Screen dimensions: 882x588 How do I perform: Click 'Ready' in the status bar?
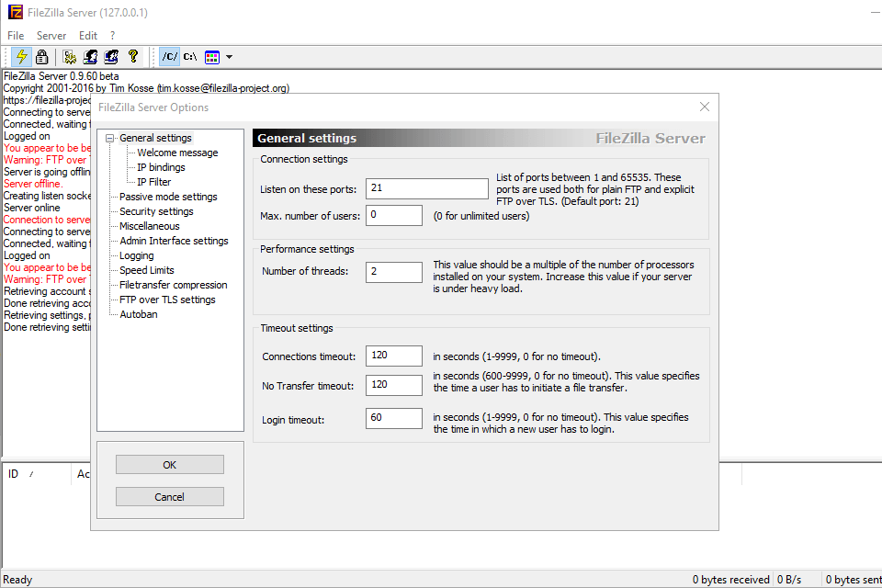point(17,580)
